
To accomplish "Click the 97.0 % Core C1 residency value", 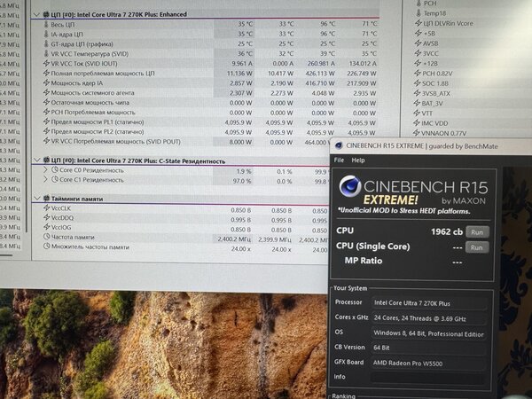I will click(241, 181).
